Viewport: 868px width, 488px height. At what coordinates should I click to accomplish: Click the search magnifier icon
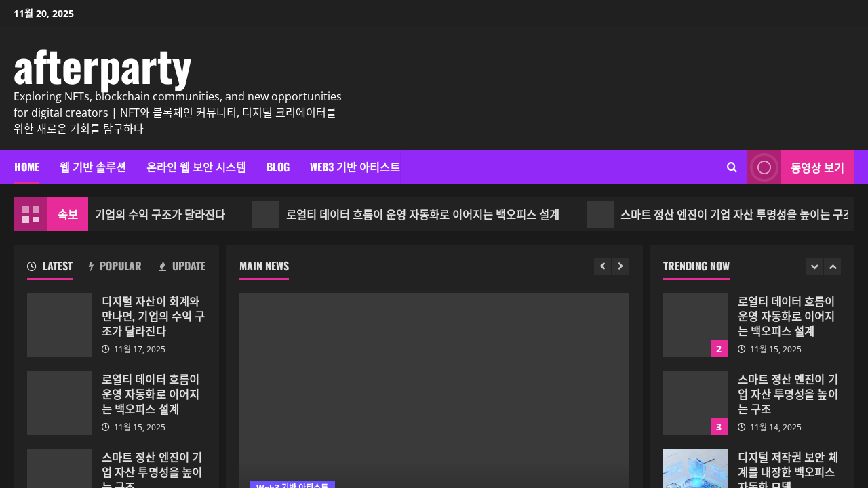pos(732,167)
